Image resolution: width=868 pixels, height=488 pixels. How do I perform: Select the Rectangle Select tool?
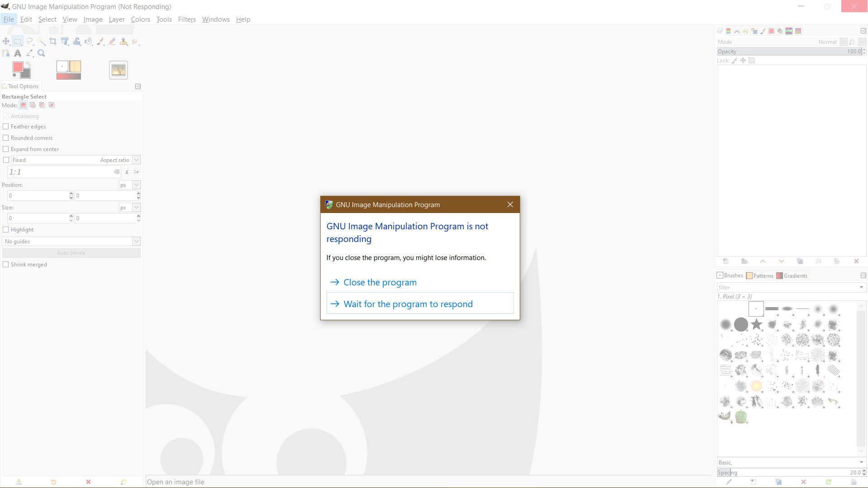(18, 42)
